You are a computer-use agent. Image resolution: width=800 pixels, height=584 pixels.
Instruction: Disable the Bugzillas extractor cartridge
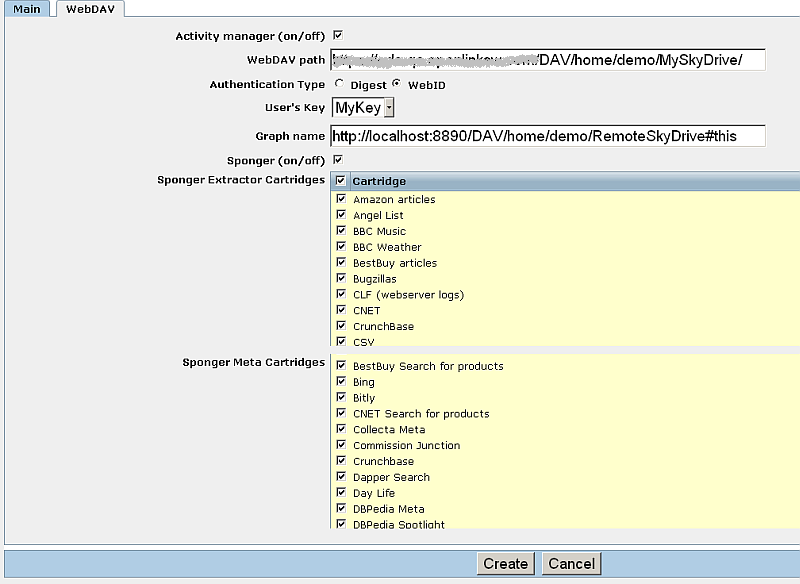tap(341, 278)
